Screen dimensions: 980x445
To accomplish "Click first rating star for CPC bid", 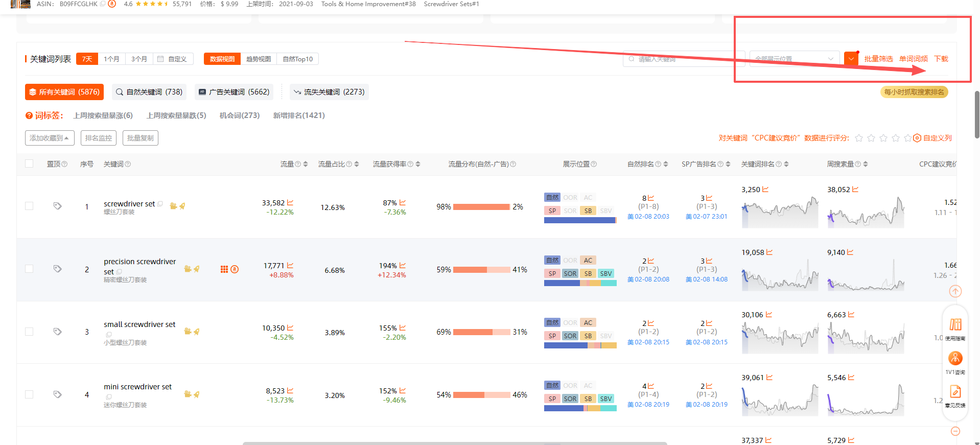I will point(859,138).
